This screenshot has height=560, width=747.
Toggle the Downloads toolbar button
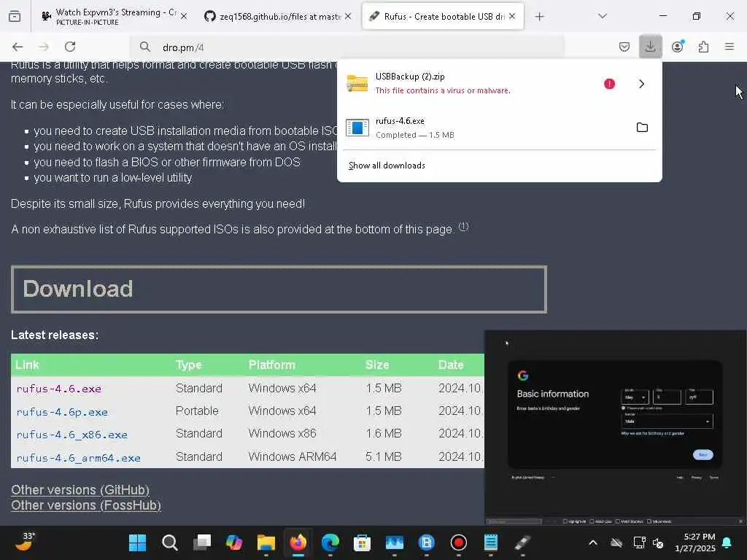point(650,47)
